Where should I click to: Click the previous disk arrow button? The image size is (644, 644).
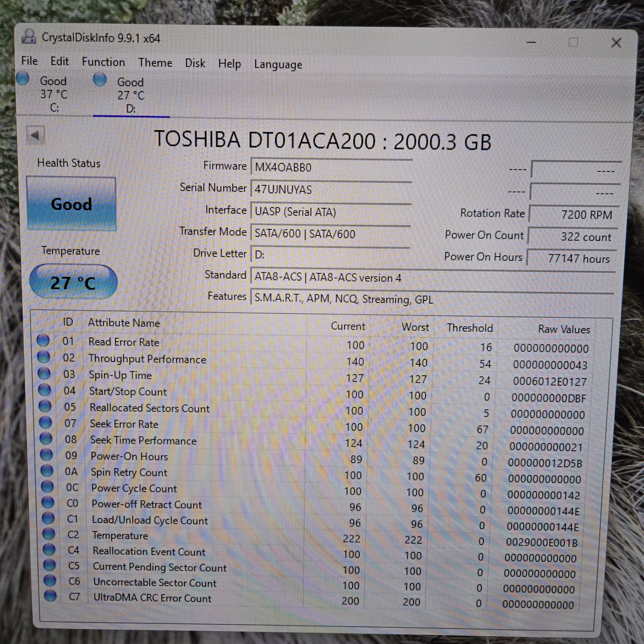(x=35, y=135)
